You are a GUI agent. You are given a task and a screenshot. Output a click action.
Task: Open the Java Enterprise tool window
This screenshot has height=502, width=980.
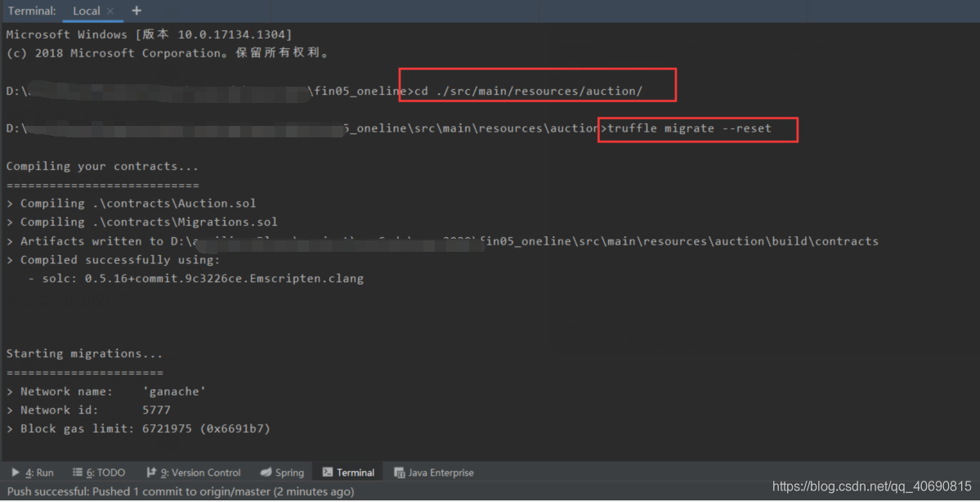pyautogui.click(x=434, y=473)
